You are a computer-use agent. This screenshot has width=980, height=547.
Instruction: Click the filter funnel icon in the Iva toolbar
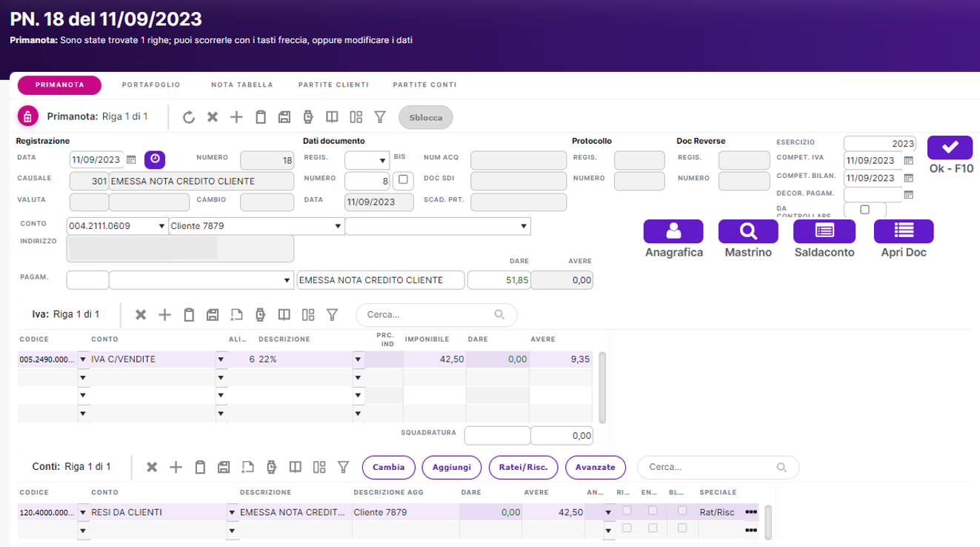click(332, 315)
